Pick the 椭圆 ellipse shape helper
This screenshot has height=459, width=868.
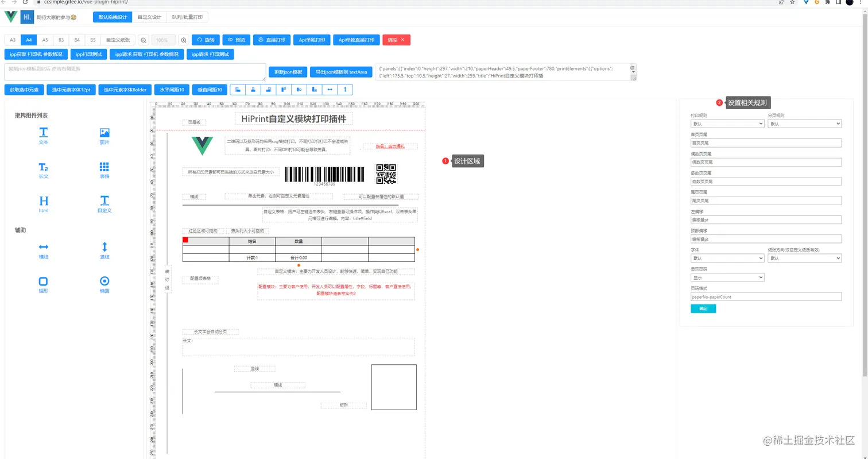104,281
